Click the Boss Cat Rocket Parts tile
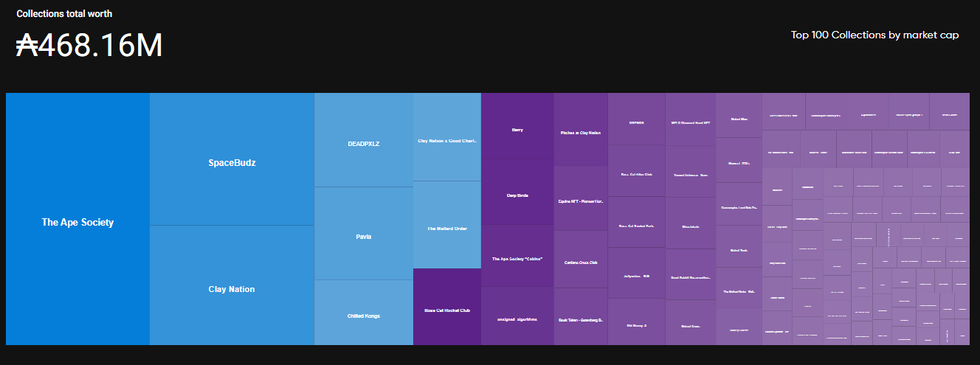 pos(637,222)
